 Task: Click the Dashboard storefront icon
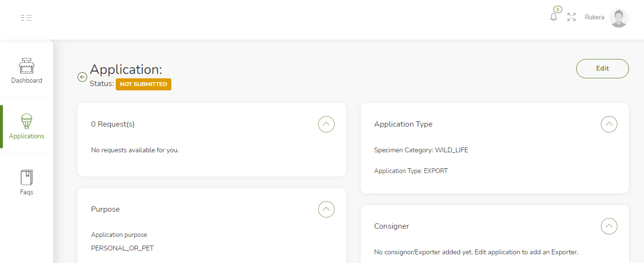tap(27, 66)
